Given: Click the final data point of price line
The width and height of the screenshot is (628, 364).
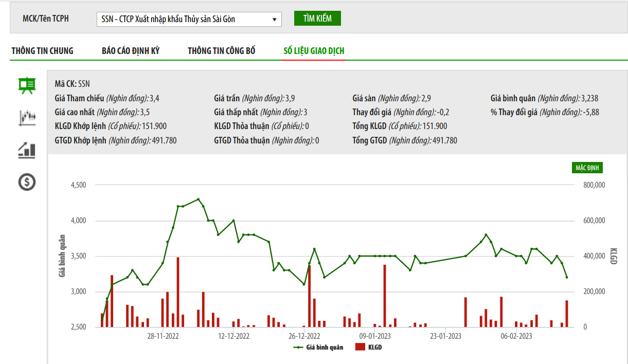Looking at the screenshot, I should click(567, 278).
